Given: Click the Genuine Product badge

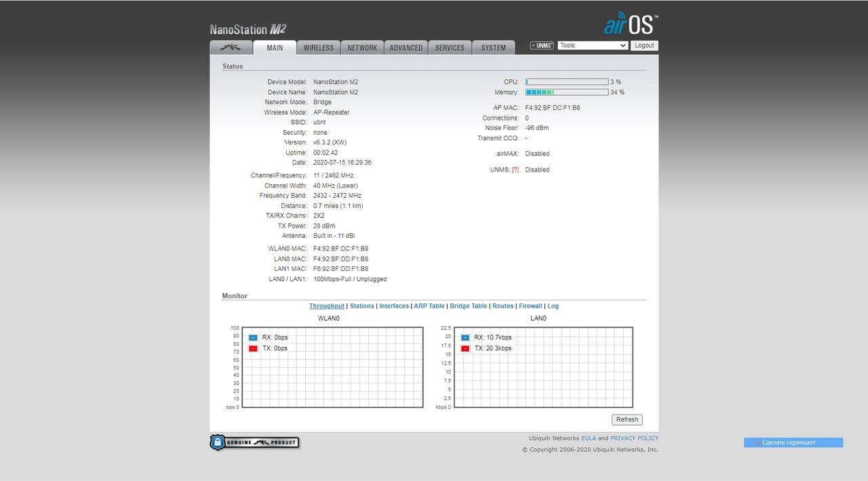Looking at the screenshot, I should [254, 442].
